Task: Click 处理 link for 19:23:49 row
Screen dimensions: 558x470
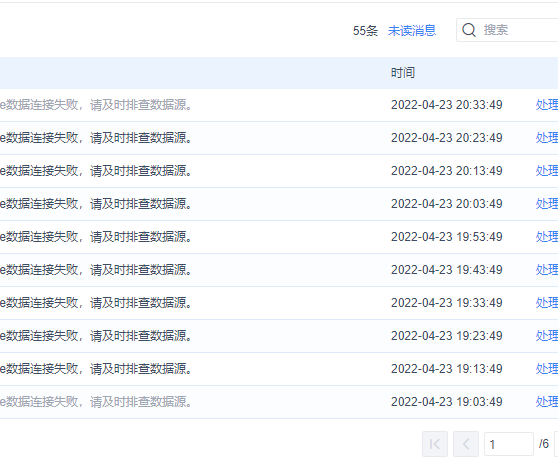Action: 547,336
